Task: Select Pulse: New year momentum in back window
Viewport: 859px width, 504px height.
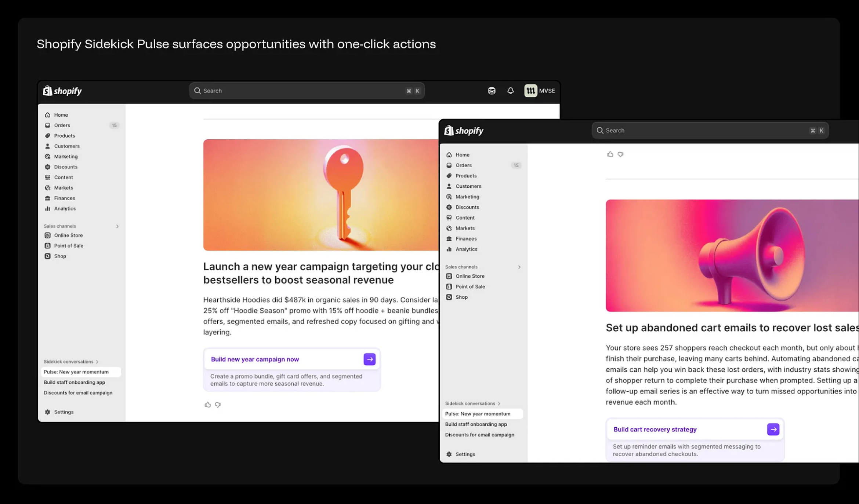Action: click(81, 372)
